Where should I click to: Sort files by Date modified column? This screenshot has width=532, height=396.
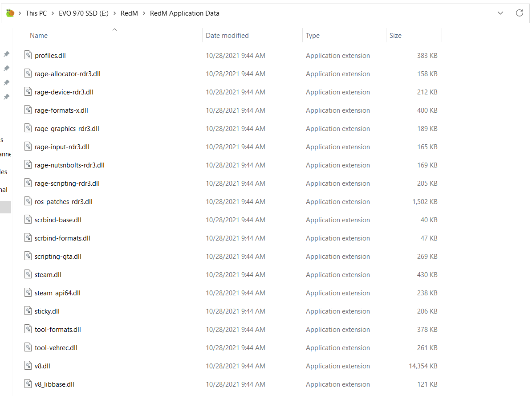(x=227, y=36)
